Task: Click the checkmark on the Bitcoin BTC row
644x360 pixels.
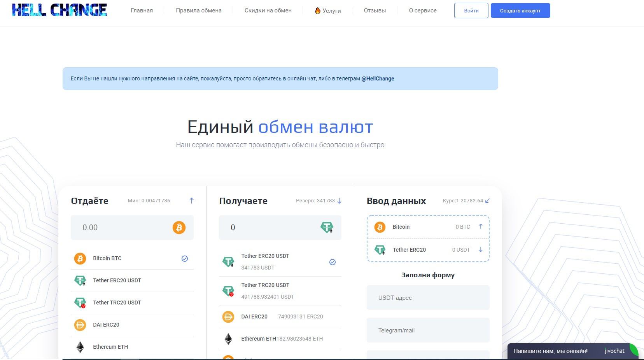Action: [x=185, y=259]
